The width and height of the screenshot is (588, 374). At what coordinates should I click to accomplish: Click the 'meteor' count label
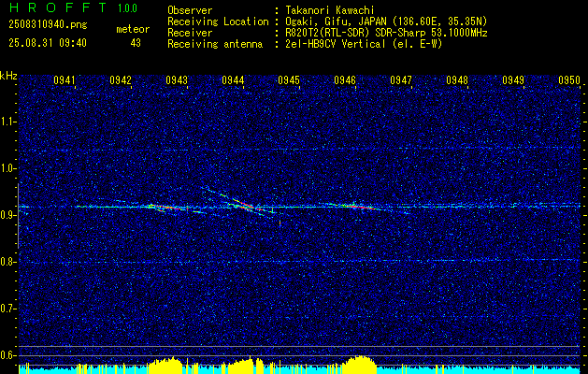[x=133, y=29]
